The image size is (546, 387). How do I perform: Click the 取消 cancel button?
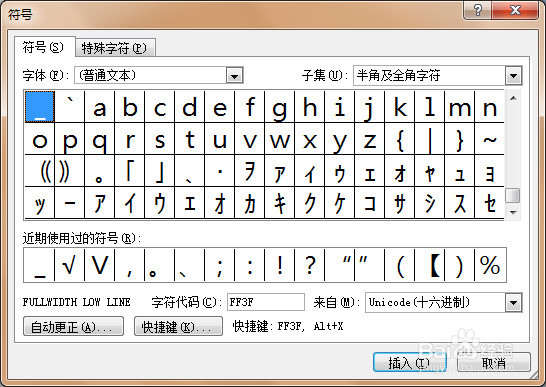[494, 363]
